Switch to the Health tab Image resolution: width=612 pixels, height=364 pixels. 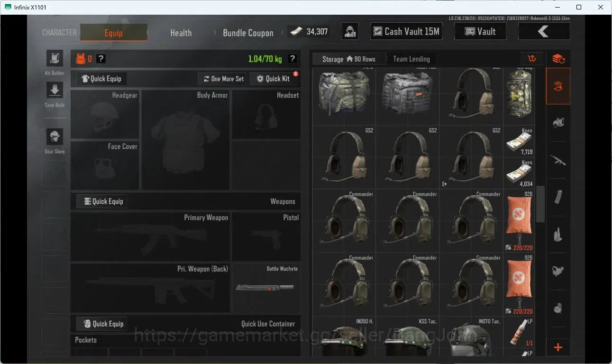(181, 33)
